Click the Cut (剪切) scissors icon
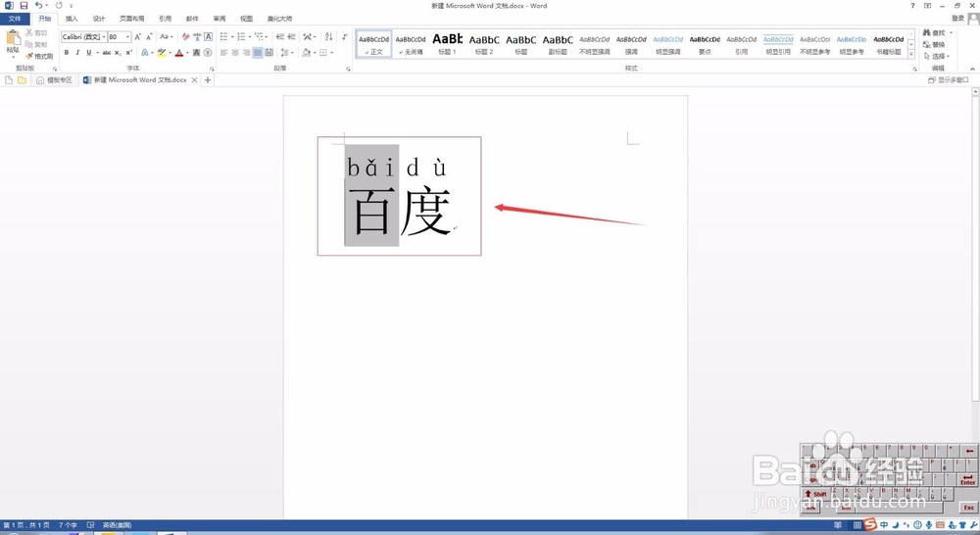The height and width of the screenshot is (535, 980). coord(28,32)
